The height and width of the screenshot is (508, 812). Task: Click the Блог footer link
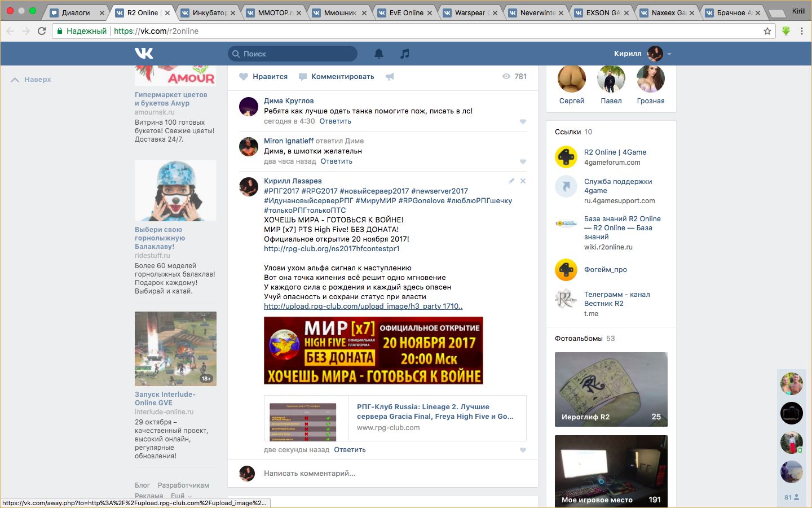pos(142,485)
